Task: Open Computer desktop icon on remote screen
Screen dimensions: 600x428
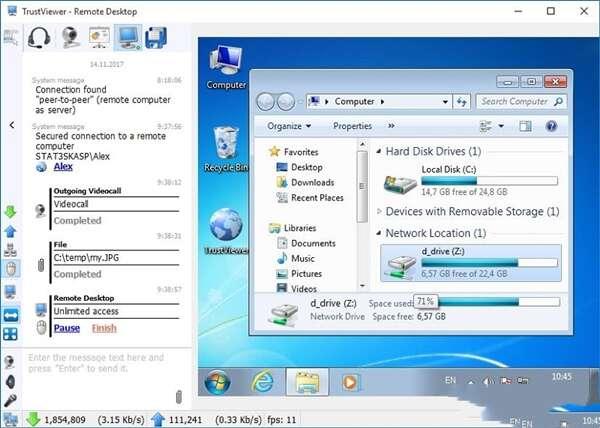Action: tap(226, 68)
